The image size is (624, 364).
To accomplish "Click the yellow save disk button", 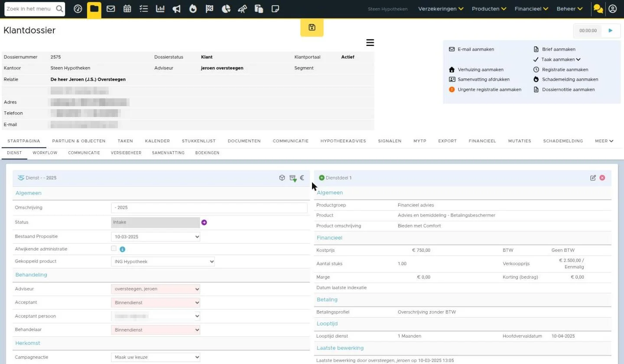I will coord(312,28).
